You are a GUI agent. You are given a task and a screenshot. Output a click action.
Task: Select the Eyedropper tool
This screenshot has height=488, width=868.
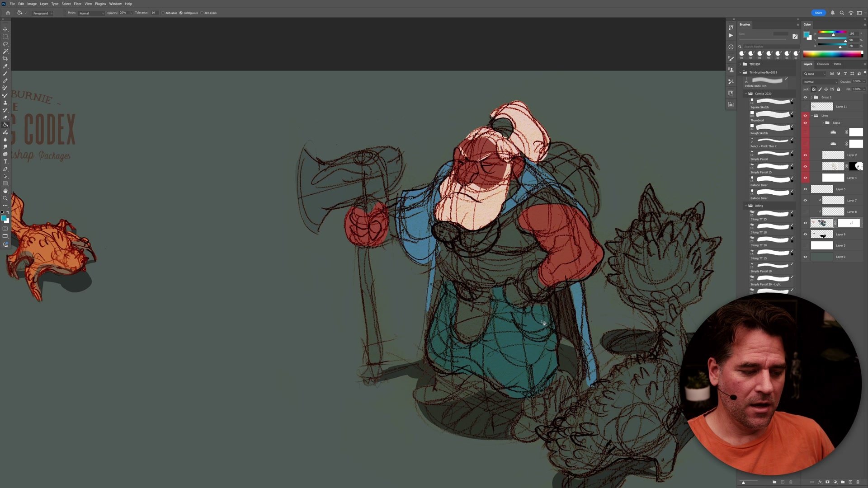click(5, 66)
